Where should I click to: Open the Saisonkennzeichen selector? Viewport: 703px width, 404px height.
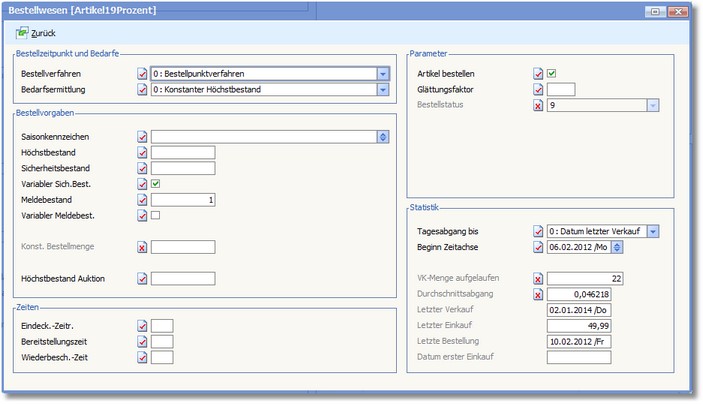[x=382, y=137]
